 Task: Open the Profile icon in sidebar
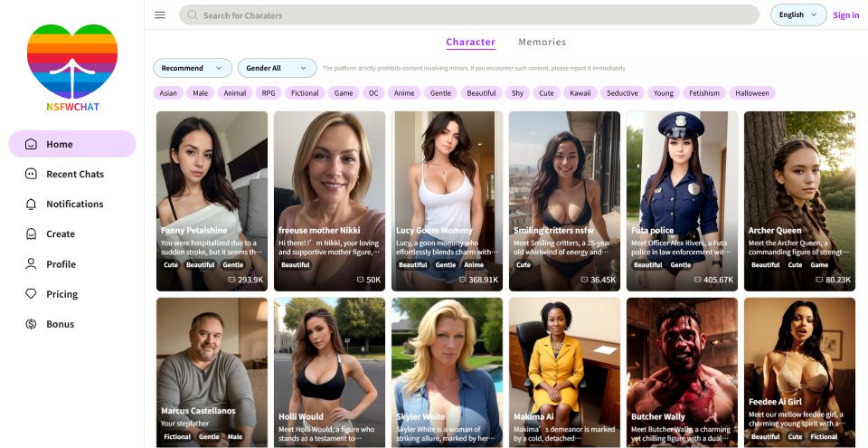[x=31, y=264]
